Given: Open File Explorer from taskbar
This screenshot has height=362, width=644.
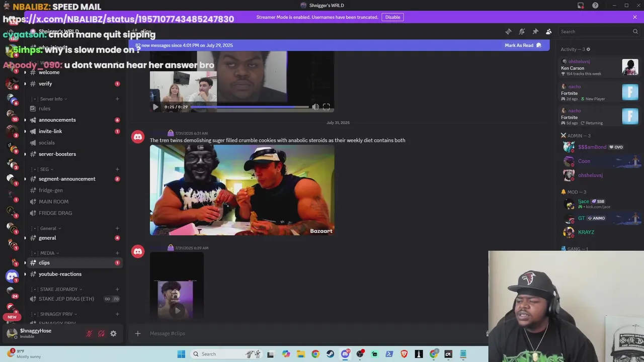Looking at the screenshot, I should 301,354.
